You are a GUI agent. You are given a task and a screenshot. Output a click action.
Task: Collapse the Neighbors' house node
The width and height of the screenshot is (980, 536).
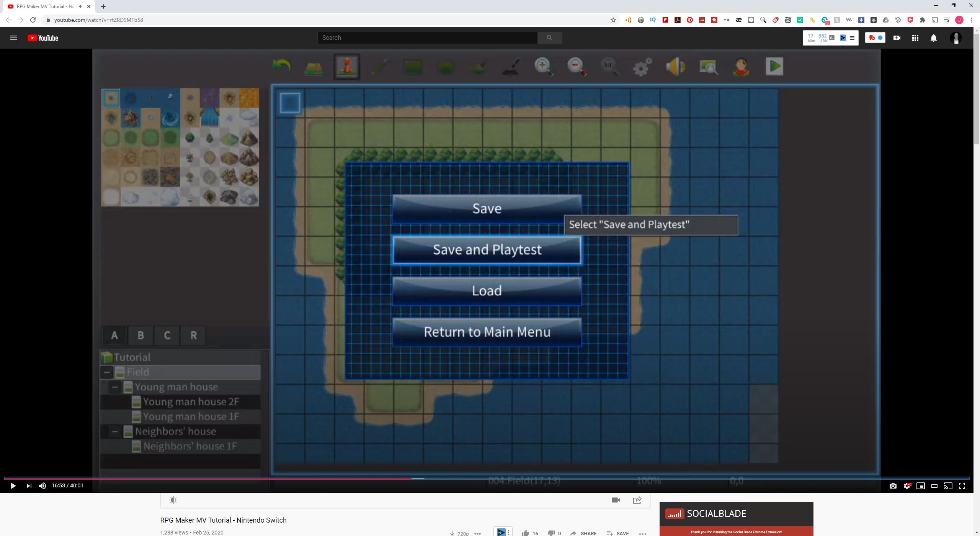[115, 431]
